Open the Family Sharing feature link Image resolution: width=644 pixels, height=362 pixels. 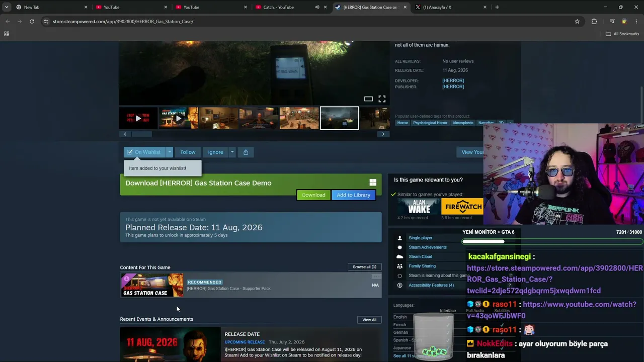click(422, 266)
